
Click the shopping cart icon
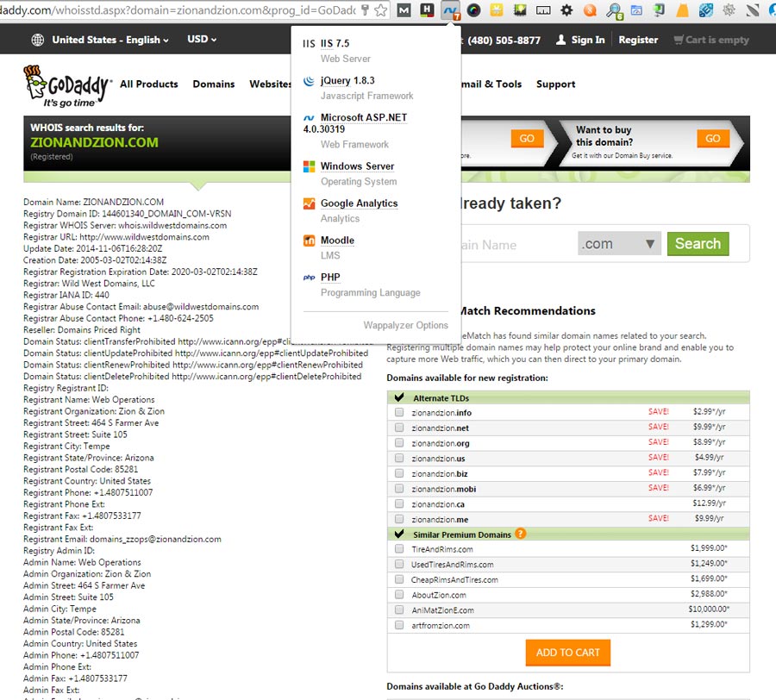(678, 40)
